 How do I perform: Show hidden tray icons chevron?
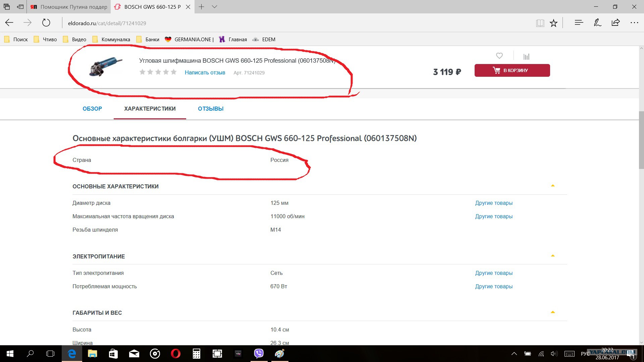514,354
